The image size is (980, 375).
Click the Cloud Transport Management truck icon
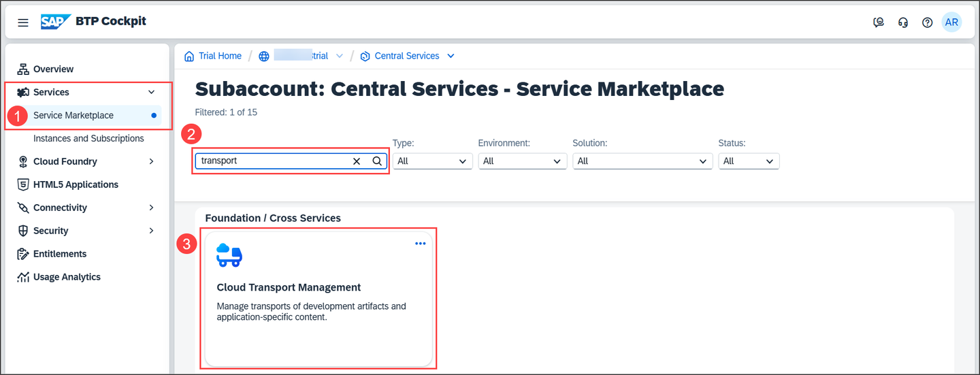[229, 255]
